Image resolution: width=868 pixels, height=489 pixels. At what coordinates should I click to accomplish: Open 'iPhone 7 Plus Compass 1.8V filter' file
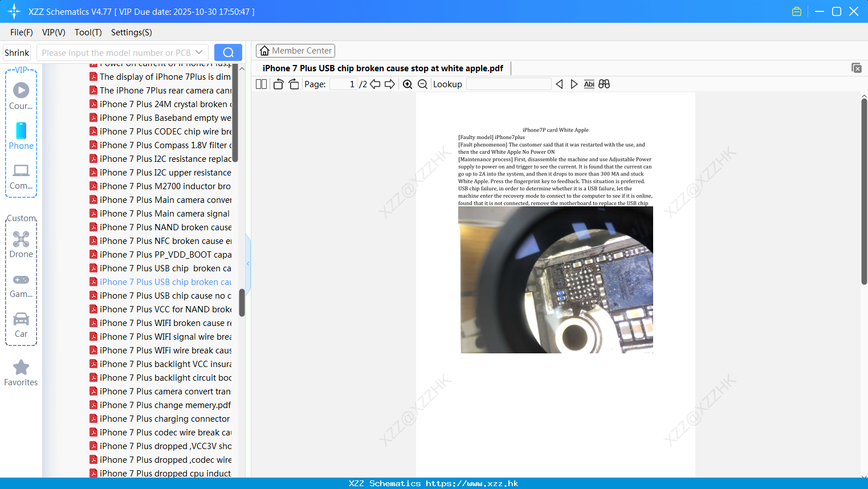click(160, 145)
